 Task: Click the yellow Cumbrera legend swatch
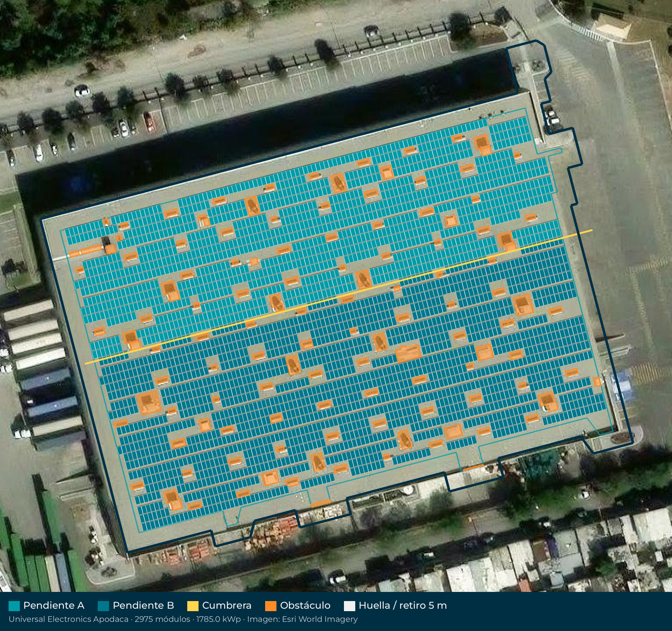(x=193, y=606)
